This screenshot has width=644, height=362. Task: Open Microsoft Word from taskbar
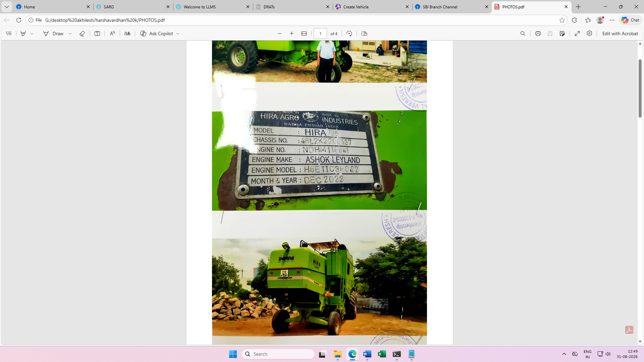point(367,354)
